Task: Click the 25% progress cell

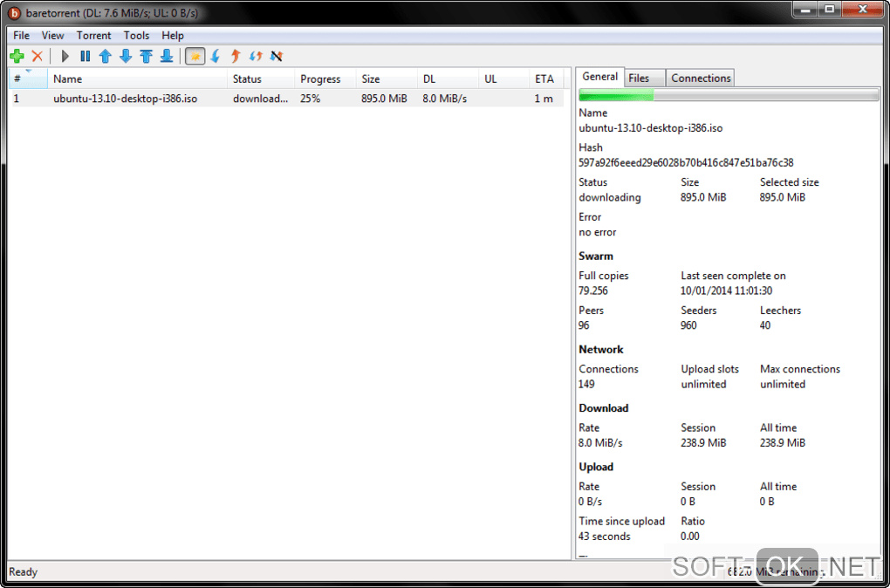Action: point(311,99)
